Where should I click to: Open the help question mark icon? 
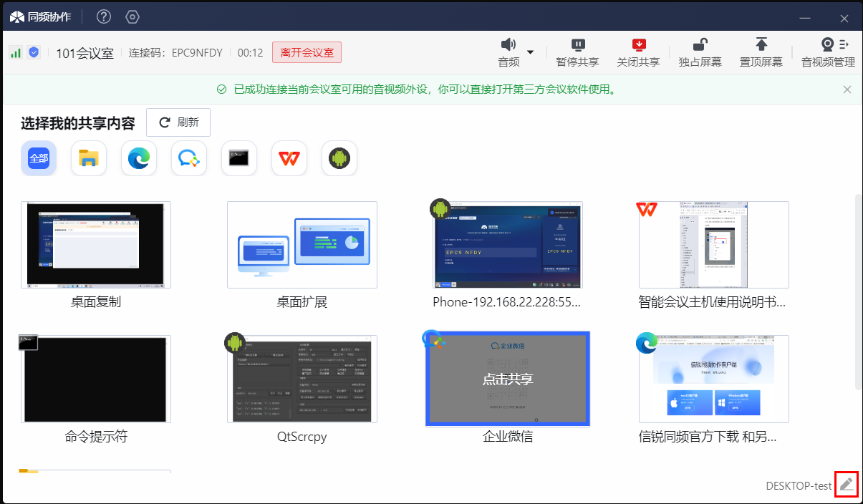pyautogui.click(x=104, y=16)
